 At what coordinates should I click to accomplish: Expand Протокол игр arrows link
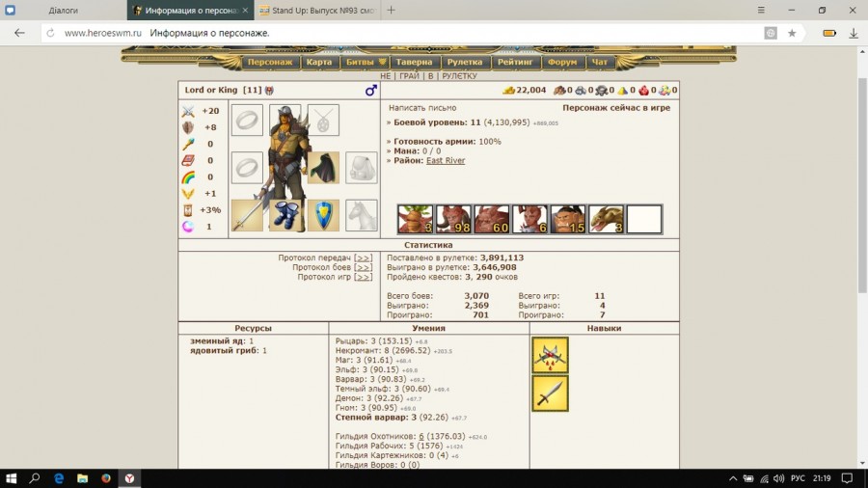click(363, 277)
